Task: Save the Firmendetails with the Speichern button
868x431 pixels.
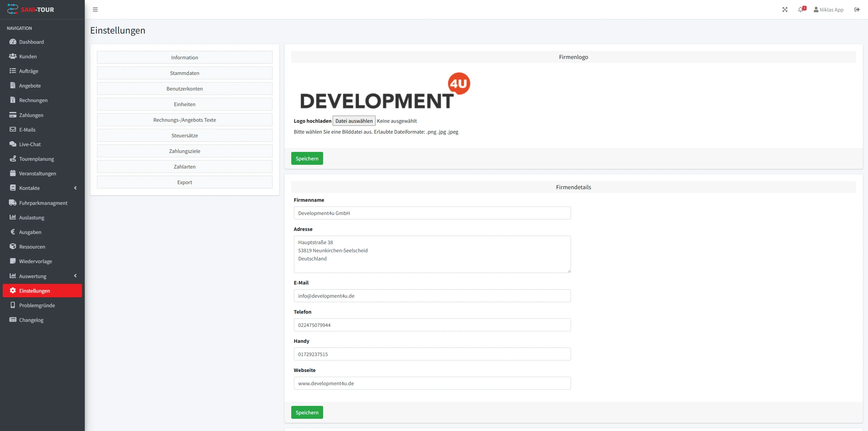Action: (307, 412)
